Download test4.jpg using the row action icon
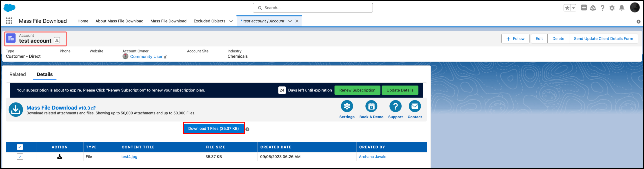Screen dimensions: 644x169 pyautogui.click(x=60, y=156)
